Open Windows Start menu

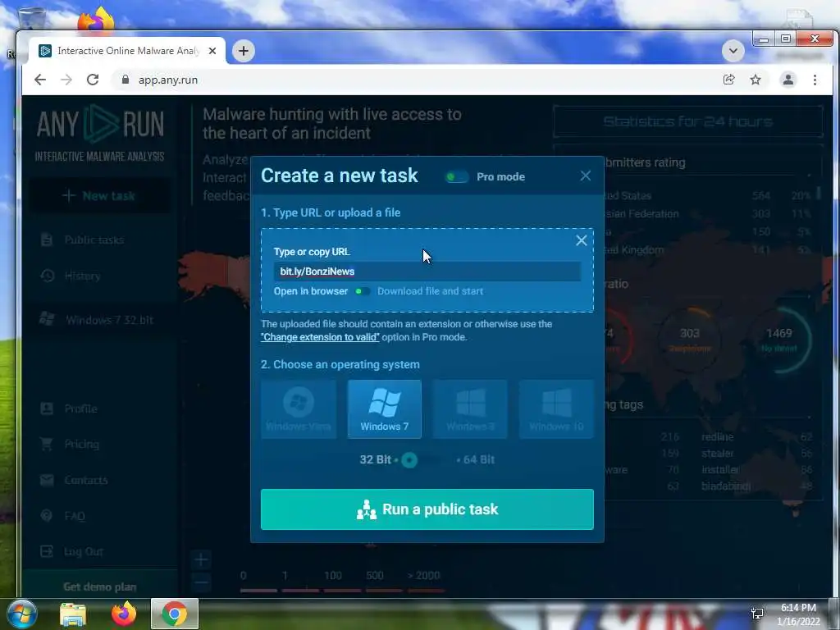(21, 614)
